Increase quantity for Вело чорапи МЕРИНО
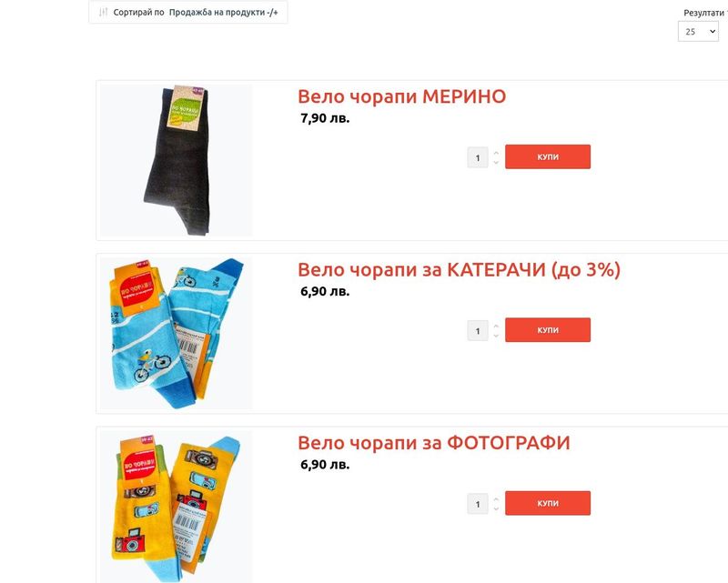 pos(496,153)
